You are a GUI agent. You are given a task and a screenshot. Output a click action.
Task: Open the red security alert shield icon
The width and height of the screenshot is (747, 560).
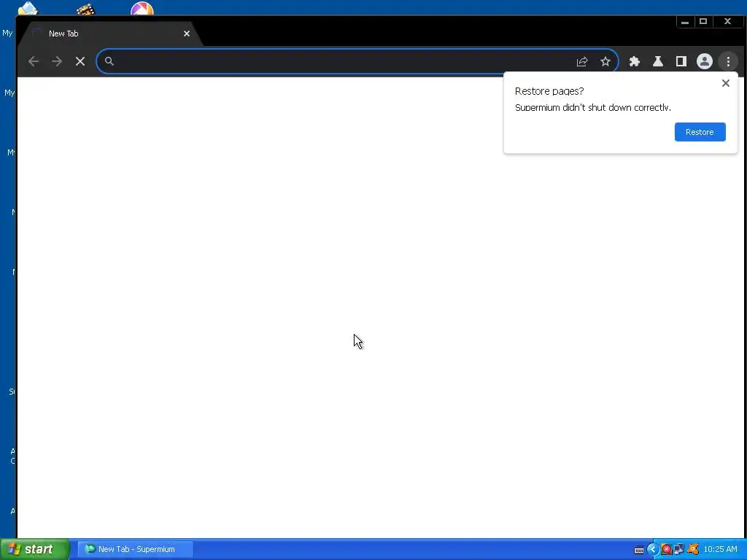click(x=666, y=550)
